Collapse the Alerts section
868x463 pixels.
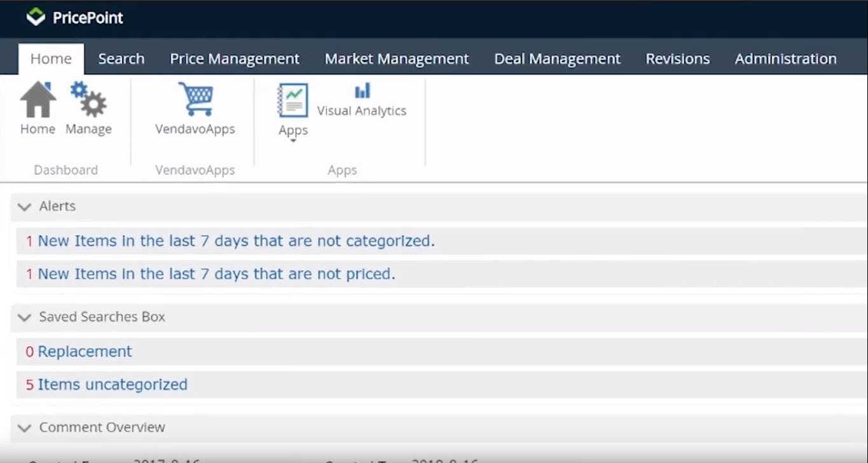pyautogui.click(x=24, y=207)
